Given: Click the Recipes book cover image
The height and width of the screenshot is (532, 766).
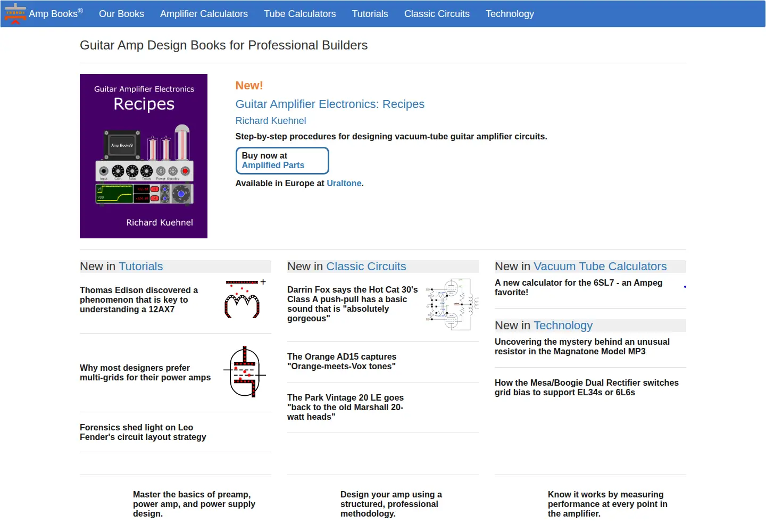Looking at the screenshot, I should tap(144, 156).
